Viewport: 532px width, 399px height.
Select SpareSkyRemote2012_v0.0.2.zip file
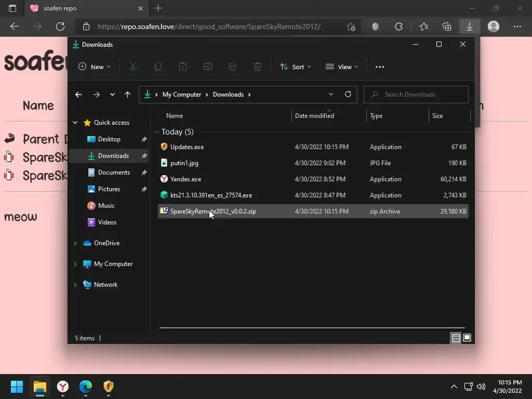313,211
